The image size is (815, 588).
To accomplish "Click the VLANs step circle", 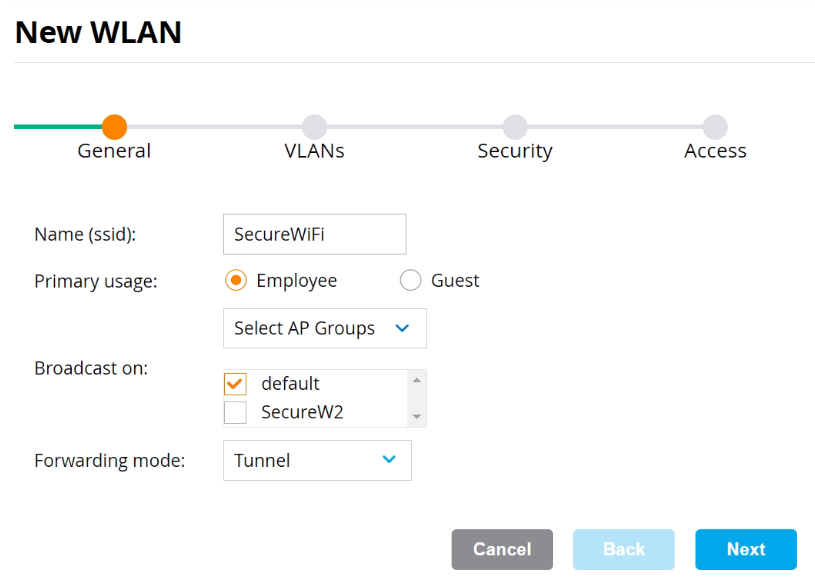I will click(x=314, y=127).
